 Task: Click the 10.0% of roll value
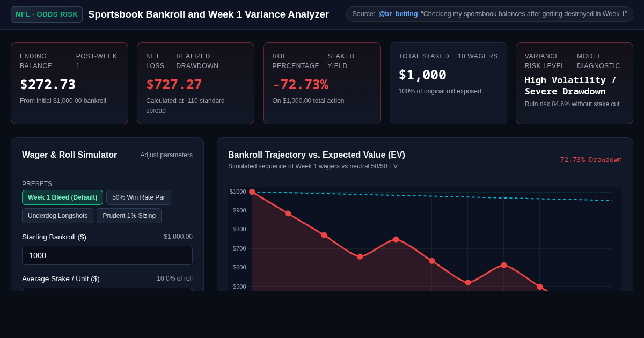(x=174, y=278)
